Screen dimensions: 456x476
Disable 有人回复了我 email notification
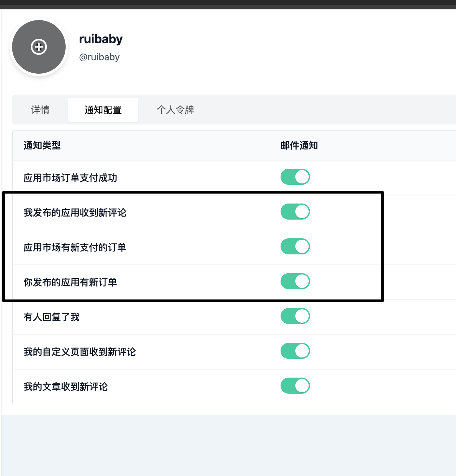295,316
